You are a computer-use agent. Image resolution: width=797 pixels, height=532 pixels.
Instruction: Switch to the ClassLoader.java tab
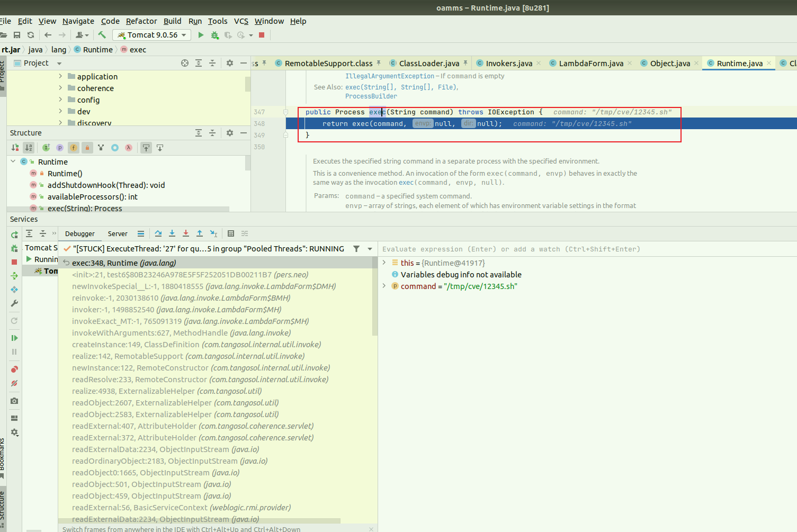pyautogui.click(x=429, y=64)
